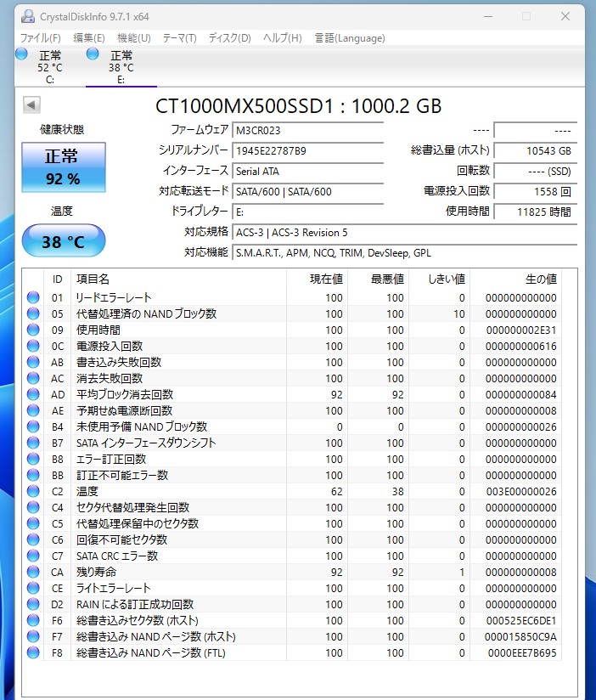The image size is (596, 700).
Task: Open the テーマ(T) menu
Action: click(179, 38)
